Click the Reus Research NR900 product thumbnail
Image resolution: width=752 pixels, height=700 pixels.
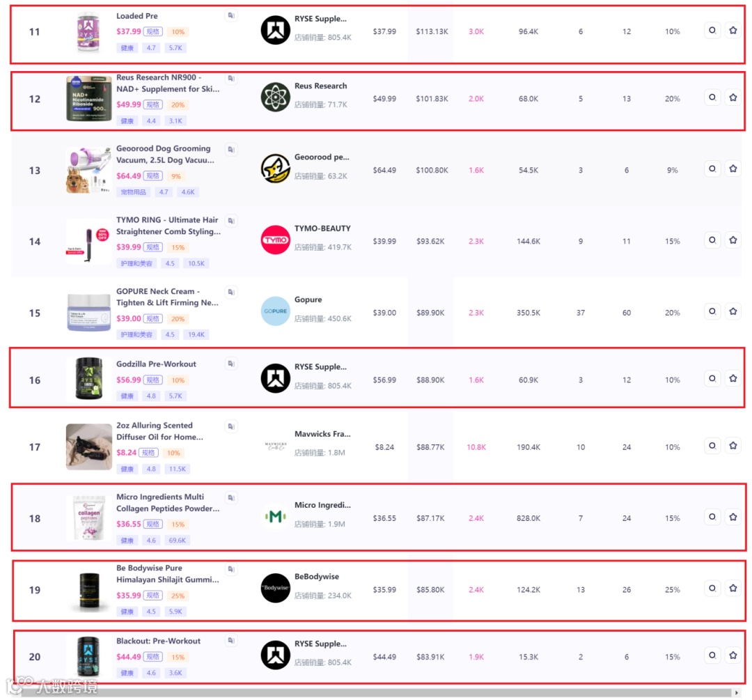tap(88, 99)
